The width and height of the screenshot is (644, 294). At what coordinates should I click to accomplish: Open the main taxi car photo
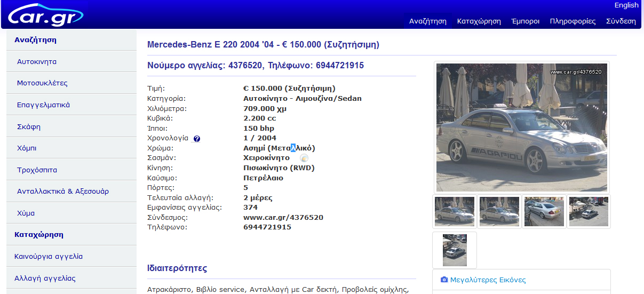pos(521,127)
